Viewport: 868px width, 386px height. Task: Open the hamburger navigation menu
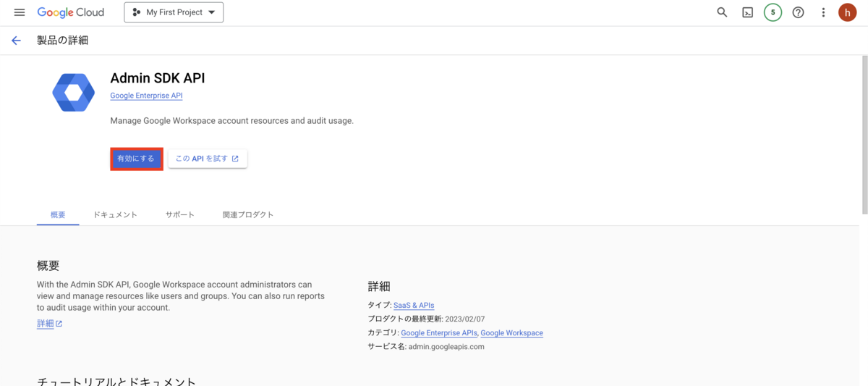[20, 12]
